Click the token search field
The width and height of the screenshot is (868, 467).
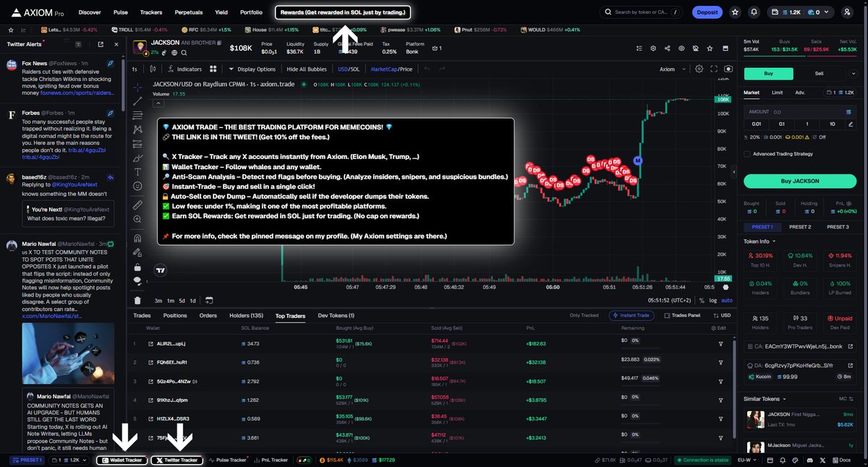point(642,12)
